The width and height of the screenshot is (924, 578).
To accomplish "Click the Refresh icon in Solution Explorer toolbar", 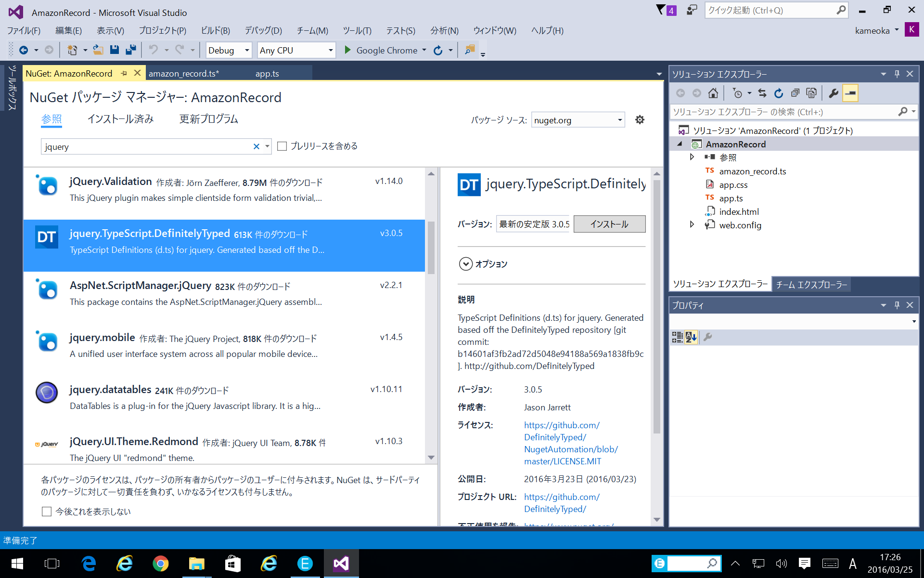I will coord(779,93).
